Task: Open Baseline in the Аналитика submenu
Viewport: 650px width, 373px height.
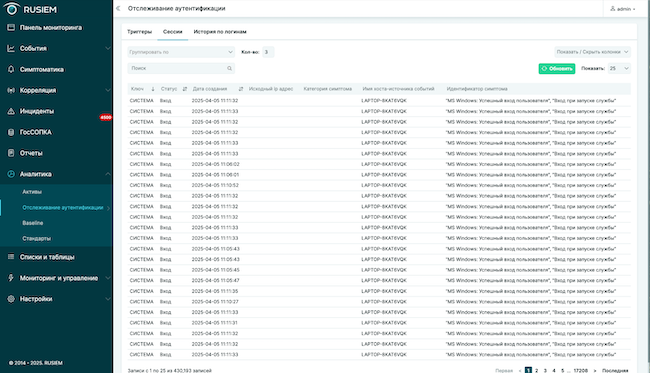Action: pyautogui.click(x=33, y=223)
